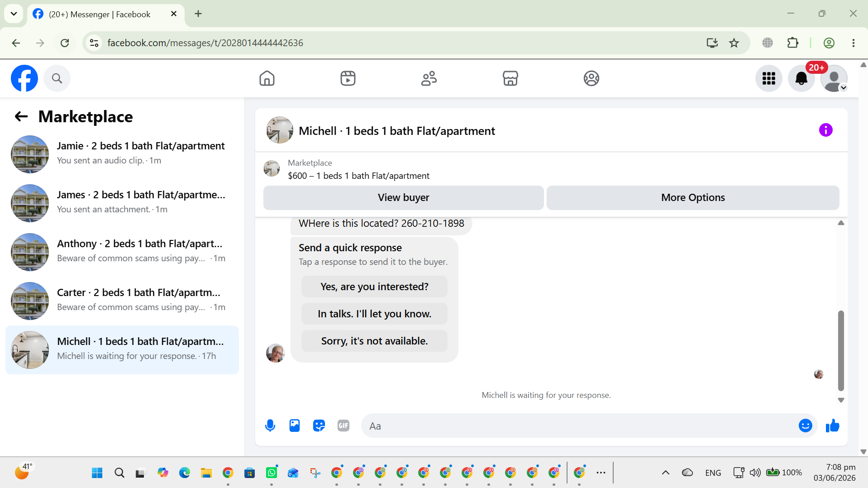The image size is (868, 488).
Task: Open Chrome three-dot menu
Action: pos(854,43)
